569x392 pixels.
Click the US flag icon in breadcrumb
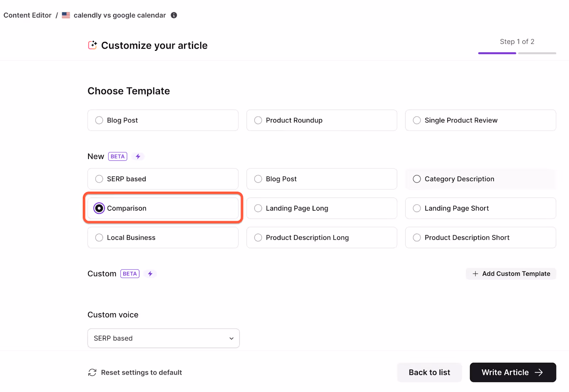pyautogui.click(x=66, y=15)
